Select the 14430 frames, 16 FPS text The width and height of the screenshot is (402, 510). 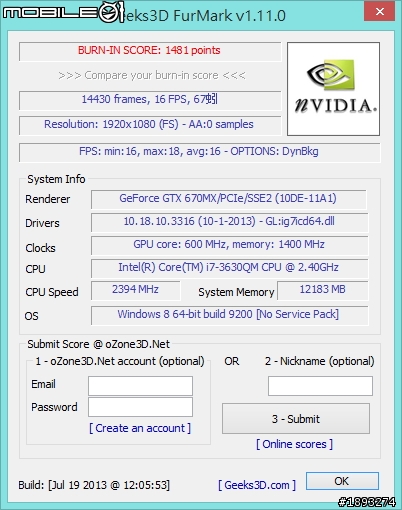click(x=150, y=99)
